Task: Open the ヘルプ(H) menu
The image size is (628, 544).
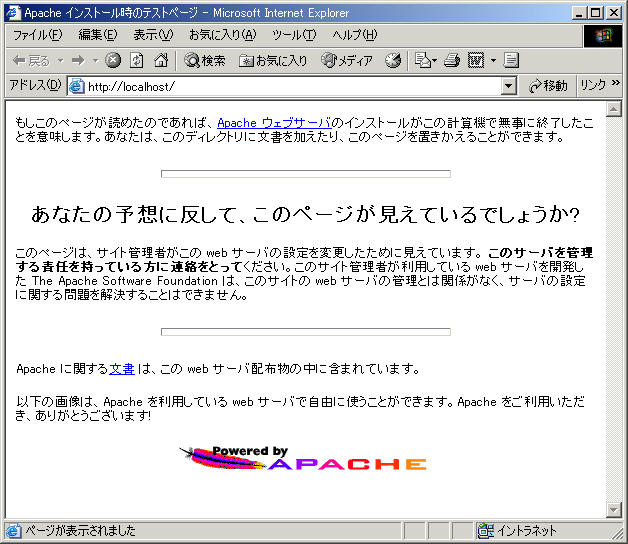Action: [x=355, y=35]
